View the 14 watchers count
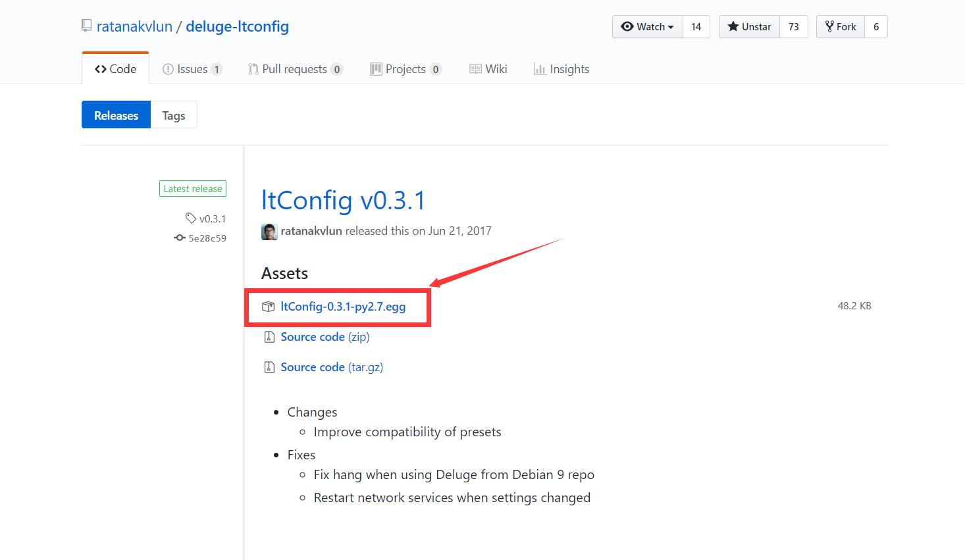 click(696, 27)
